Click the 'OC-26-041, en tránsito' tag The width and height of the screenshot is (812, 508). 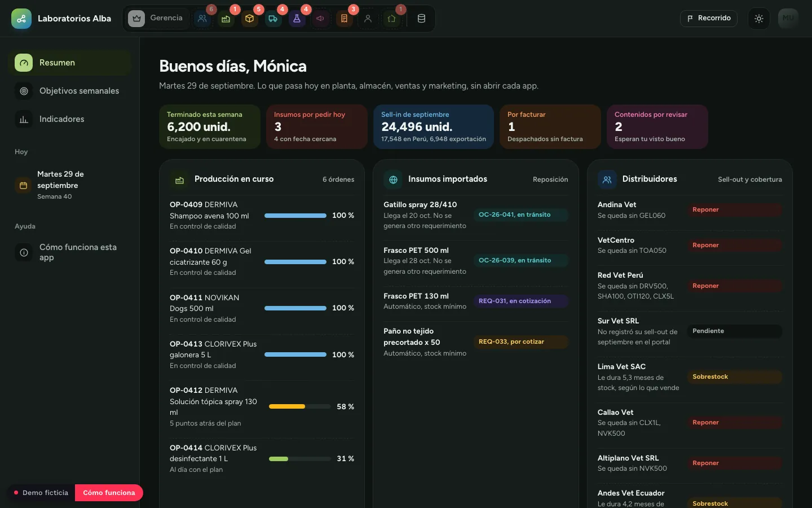(521, 215)
